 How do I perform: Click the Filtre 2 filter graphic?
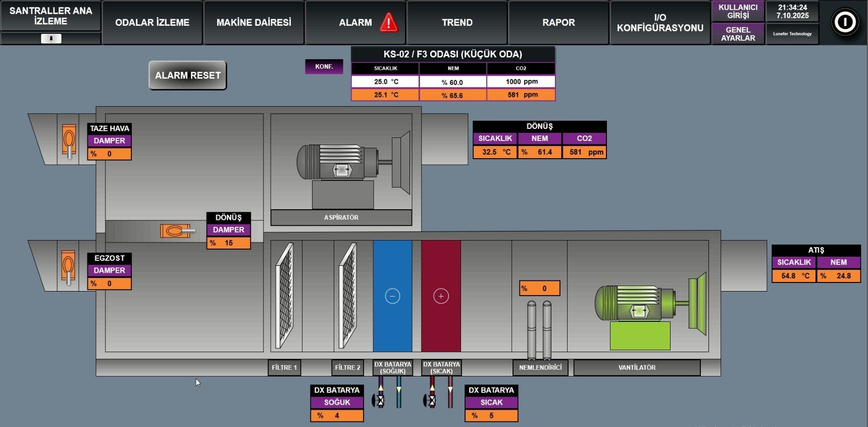(x=347, y=296)
